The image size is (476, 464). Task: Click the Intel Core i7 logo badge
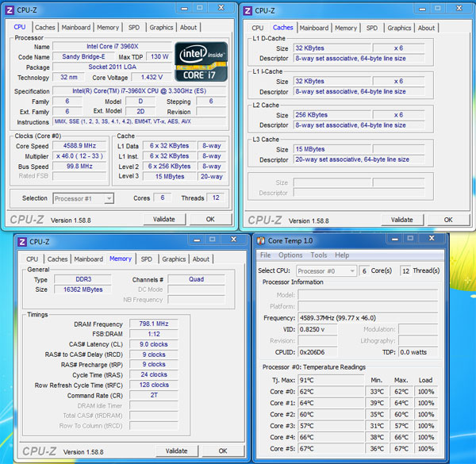201,62
